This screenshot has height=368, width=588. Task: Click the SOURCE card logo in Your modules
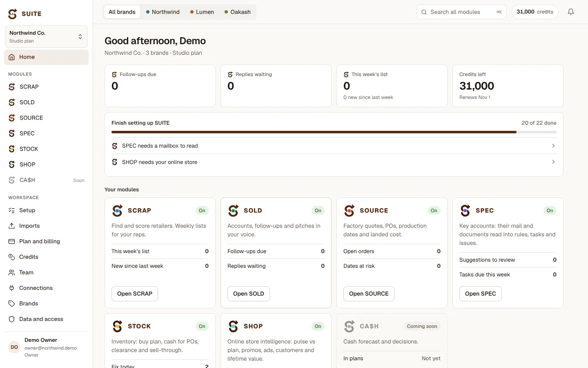tap(350, 211)
